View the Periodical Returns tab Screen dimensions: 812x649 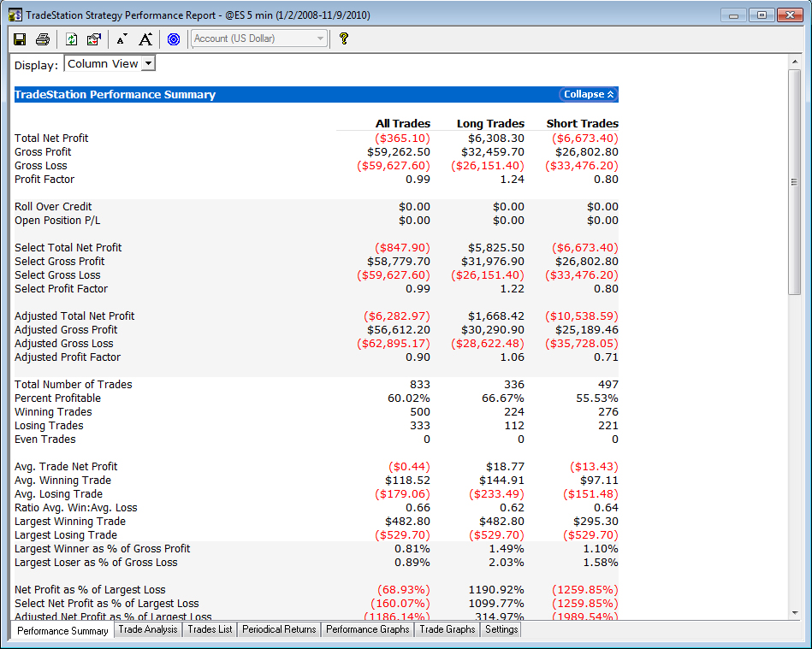click(279, 629)
